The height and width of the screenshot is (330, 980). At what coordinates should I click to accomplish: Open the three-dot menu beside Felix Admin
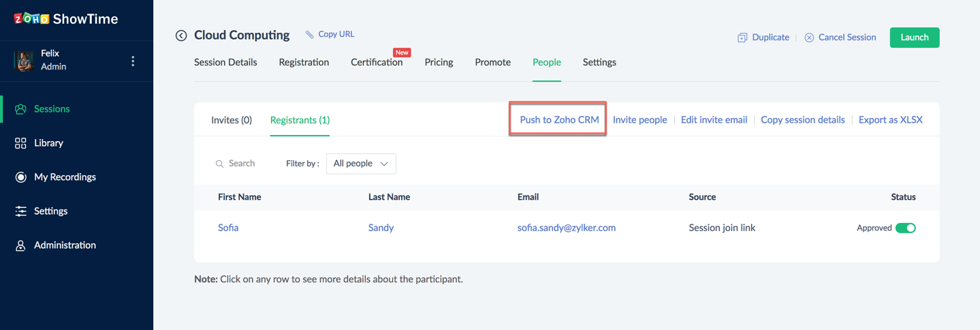(x=133, y=61)
